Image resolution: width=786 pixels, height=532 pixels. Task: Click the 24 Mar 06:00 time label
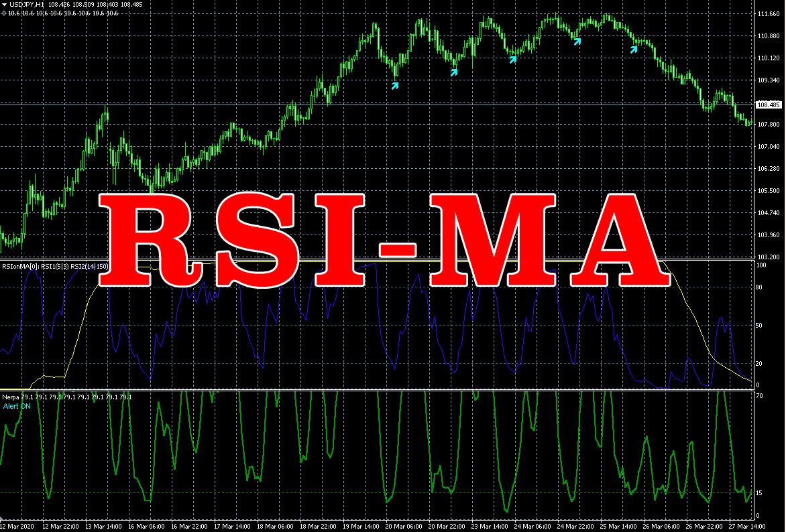pos(532,526)
